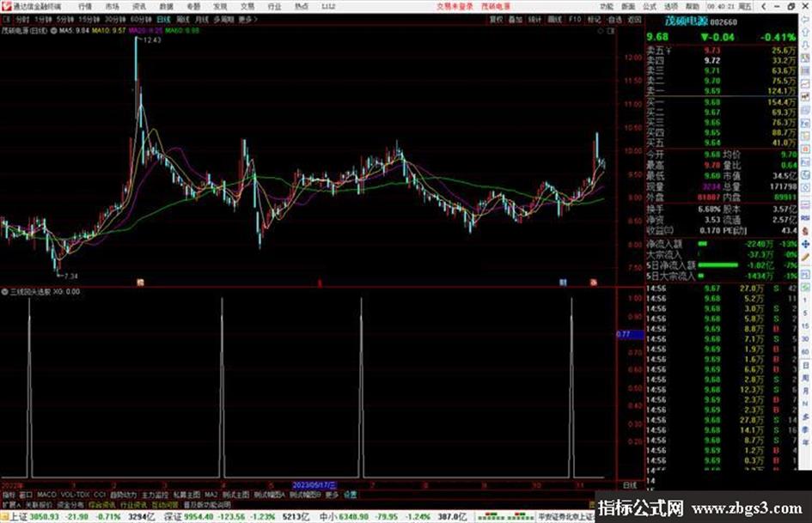
Task: Click the 设置 indicator settings button
Action: 350,495
